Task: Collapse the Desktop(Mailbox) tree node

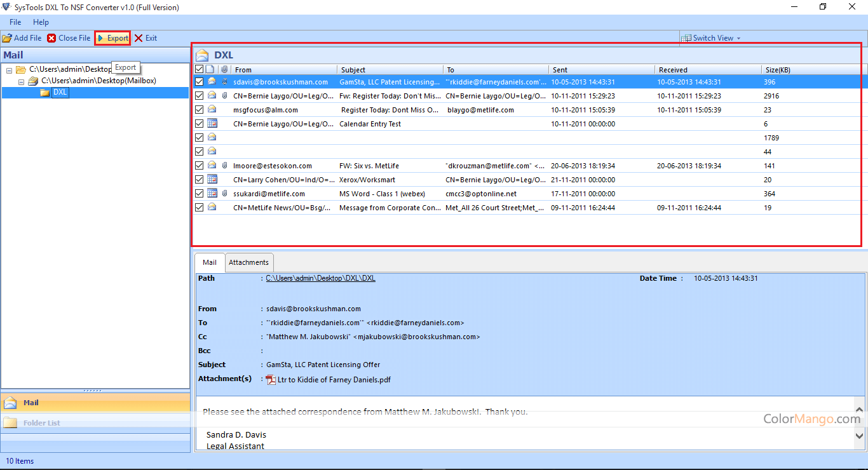Action: coord(21,81)
